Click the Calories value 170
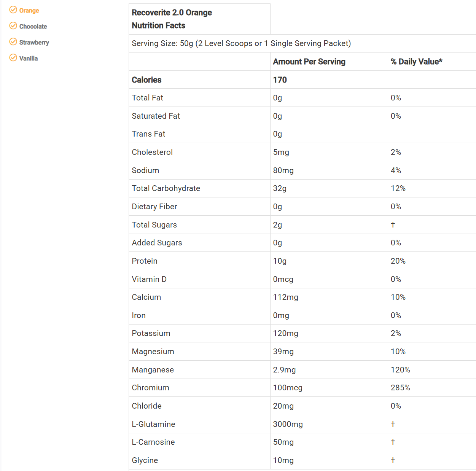 [280, 80]
